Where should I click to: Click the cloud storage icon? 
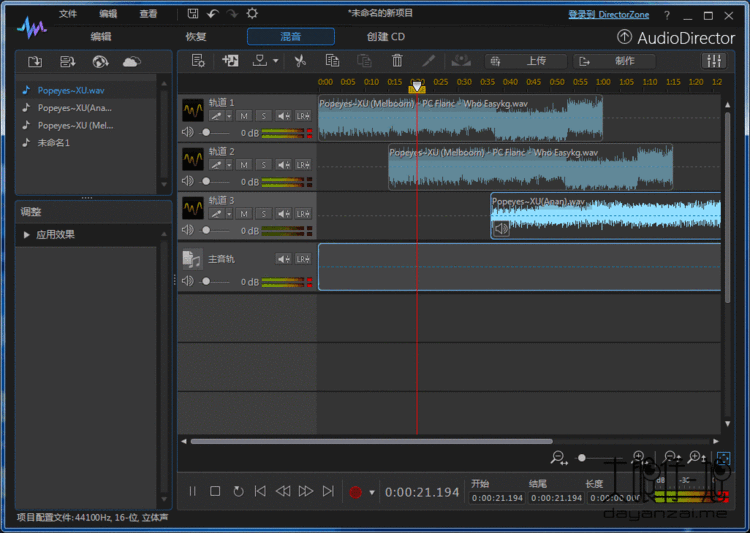point(132,62)
